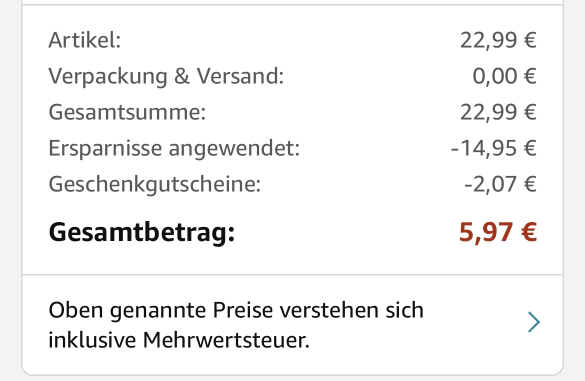Screen dimensions: 585x381
Task: Select the Geschenkgutscheine label
Action: pos(154,184)
